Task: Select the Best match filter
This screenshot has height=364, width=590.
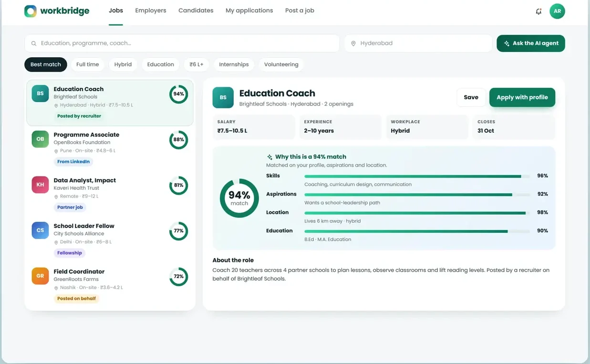Action: [x=46, y=64]
